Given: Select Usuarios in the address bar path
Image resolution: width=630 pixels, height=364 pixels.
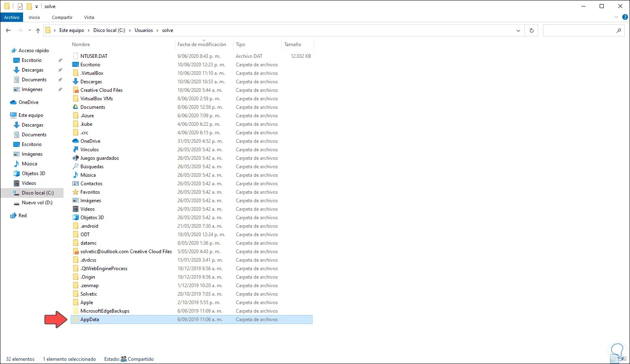Looking at the screenshot, I should click(144, 30).
